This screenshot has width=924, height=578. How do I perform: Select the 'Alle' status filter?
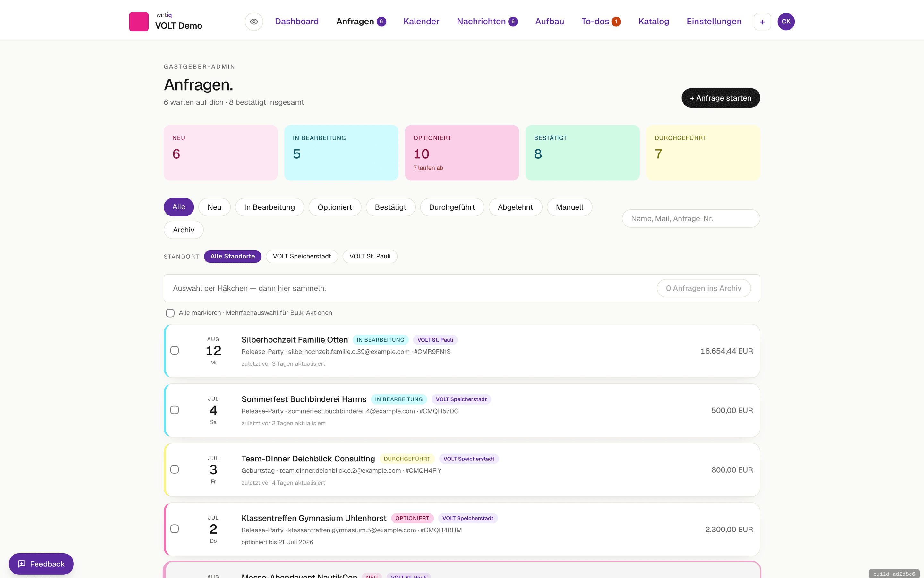coord(179,207)
